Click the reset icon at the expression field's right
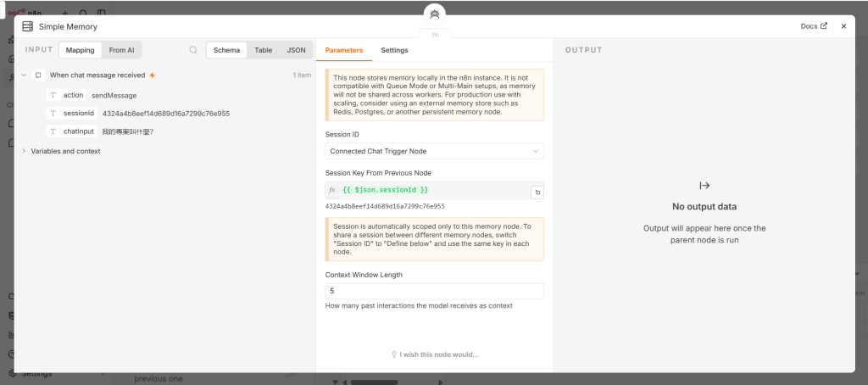This screenshot has width=868, height=385. (x=537, y=192)
